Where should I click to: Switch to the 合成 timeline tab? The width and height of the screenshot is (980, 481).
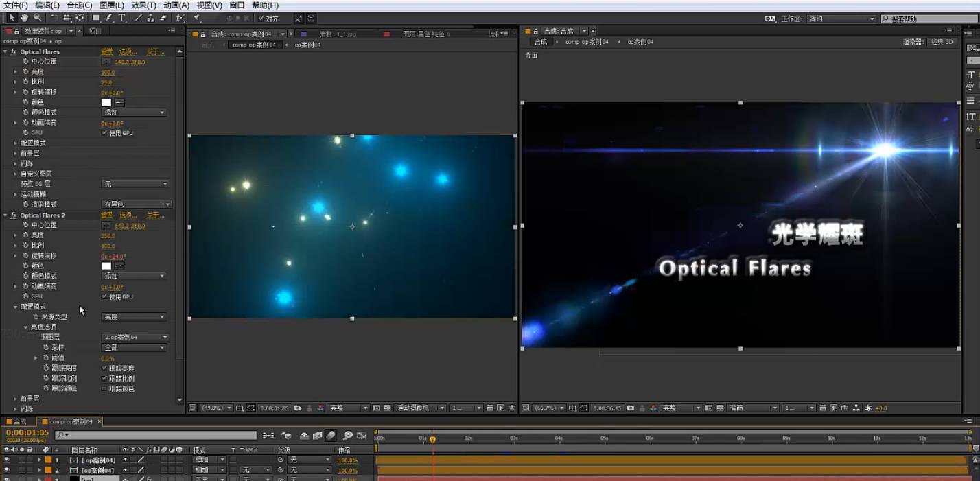pos(19,421)
